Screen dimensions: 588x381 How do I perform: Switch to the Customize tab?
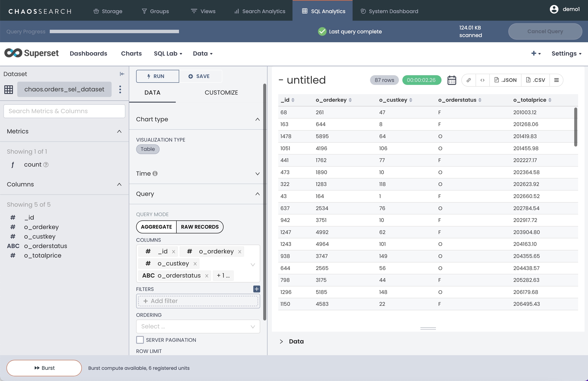click(x=221, y=92)
